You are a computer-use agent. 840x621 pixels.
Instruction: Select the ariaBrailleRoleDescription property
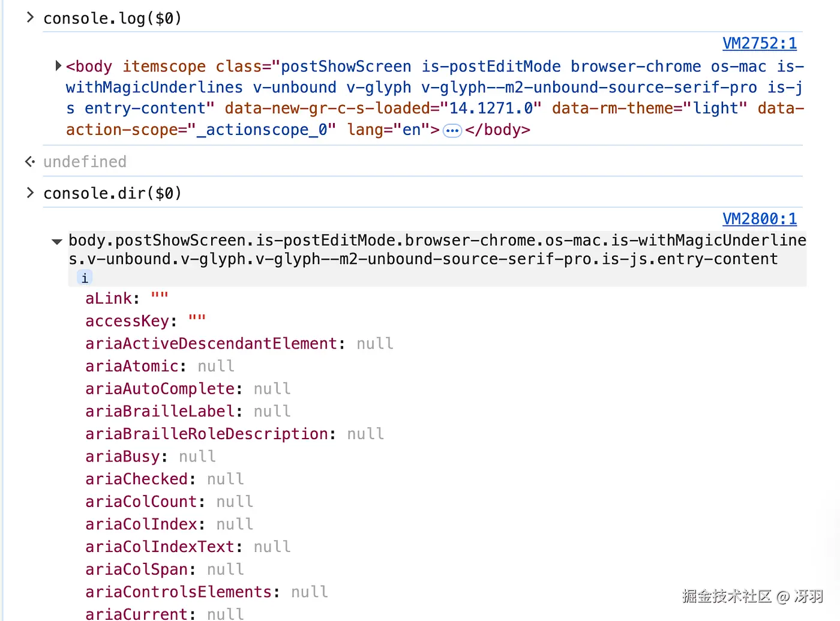tap(235, 434)
